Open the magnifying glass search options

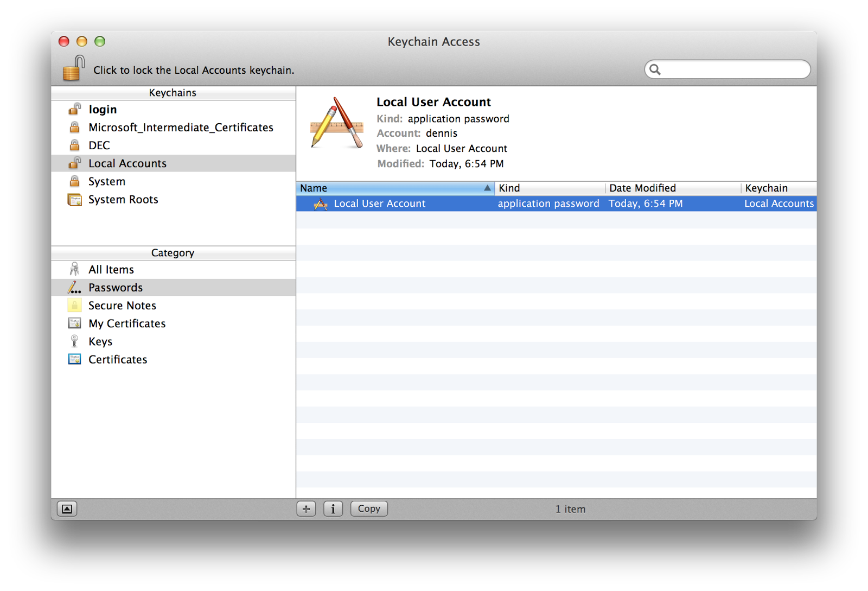[x=655, y=69]
